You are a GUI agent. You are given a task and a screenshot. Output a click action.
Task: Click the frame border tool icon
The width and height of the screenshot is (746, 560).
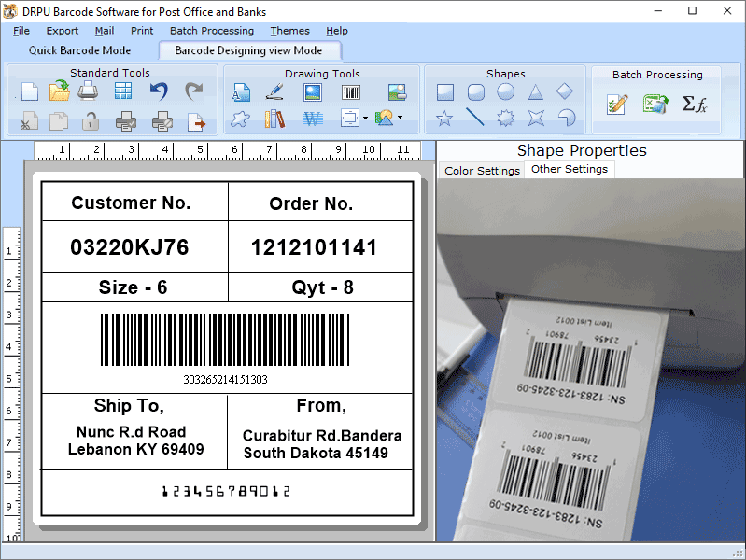click(350, 118)
